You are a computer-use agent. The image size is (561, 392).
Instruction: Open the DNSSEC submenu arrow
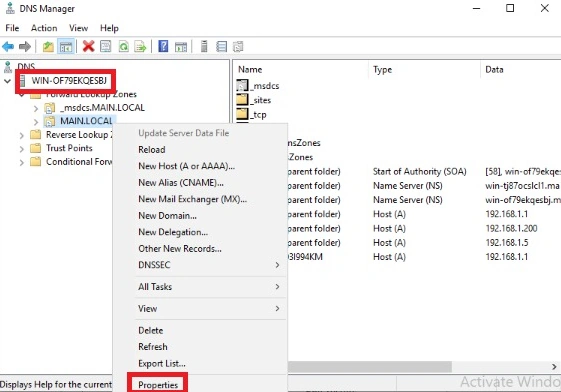[277, 265]
